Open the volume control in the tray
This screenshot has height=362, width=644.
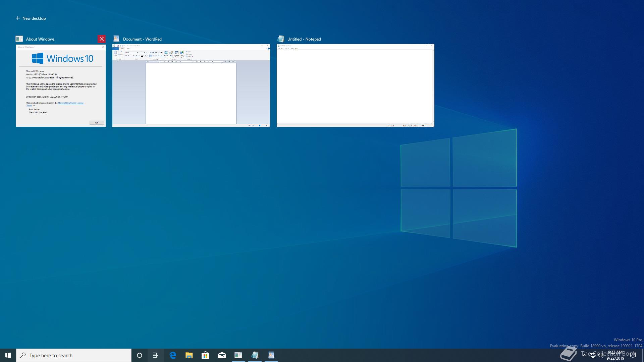click(x=600, y=355)
